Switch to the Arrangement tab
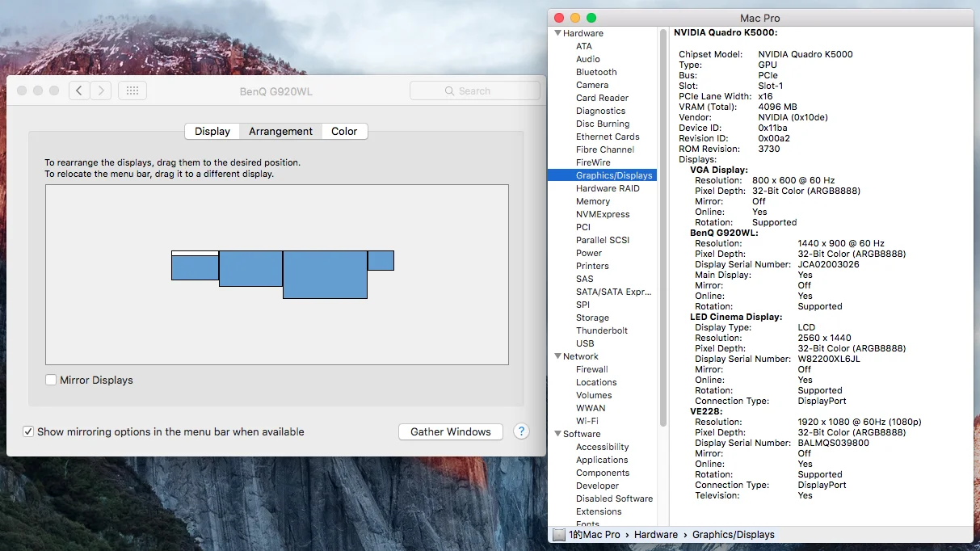 [280, 131]
